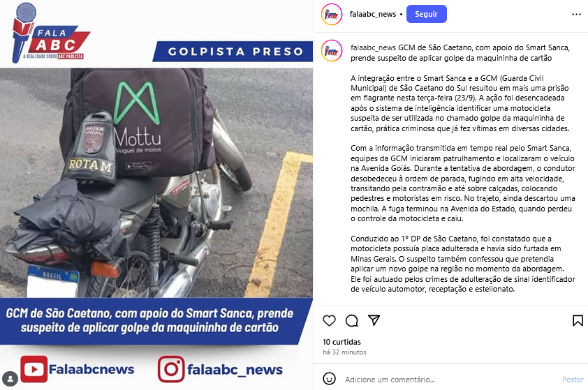The width and height of the screenshot is (588, 390).
Task: Submit the comment with Postar
Action: coord(573,380)
